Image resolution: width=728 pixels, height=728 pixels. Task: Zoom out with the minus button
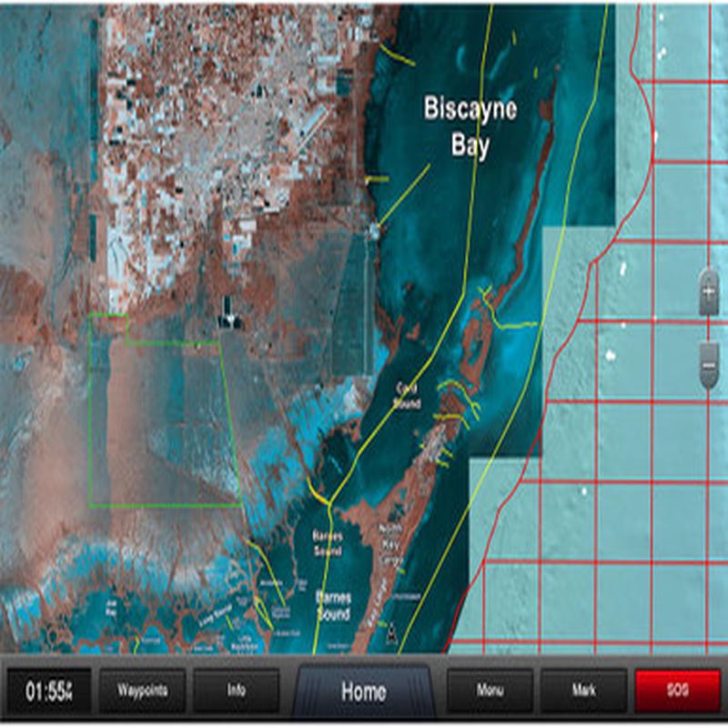(x=709, y=367)
